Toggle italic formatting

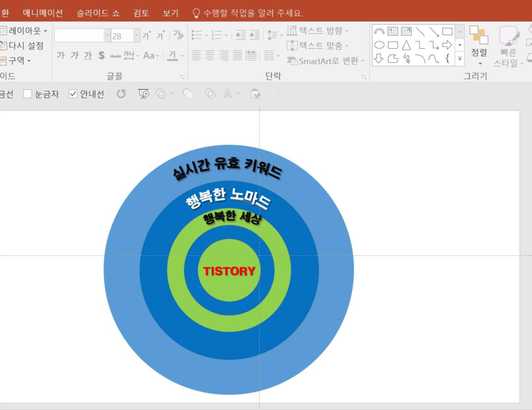[74, 55]
